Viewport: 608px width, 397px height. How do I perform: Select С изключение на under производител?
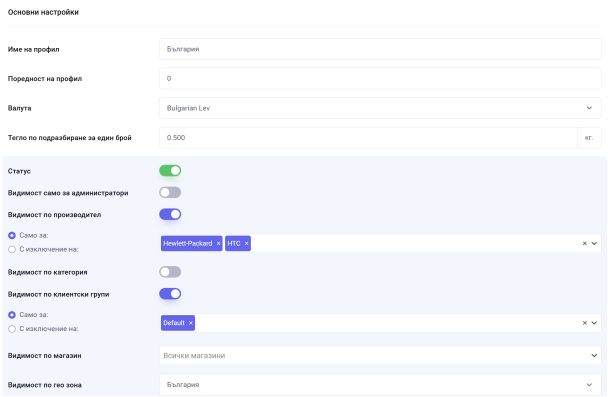12,249
